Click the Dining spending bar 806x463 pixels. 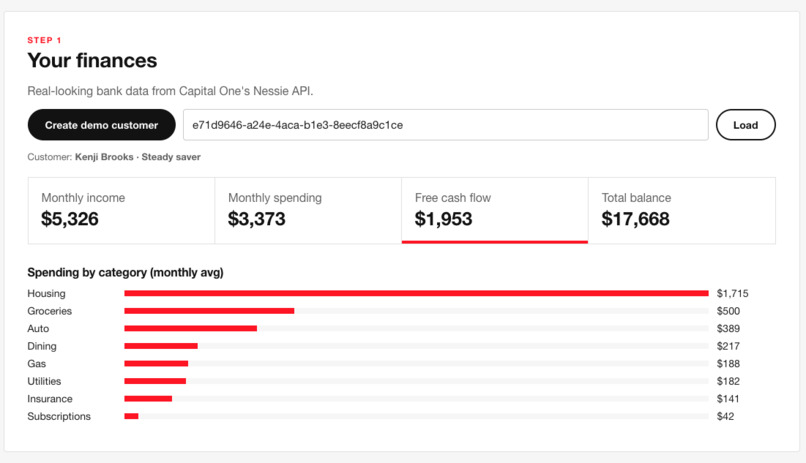click(161, 346)
